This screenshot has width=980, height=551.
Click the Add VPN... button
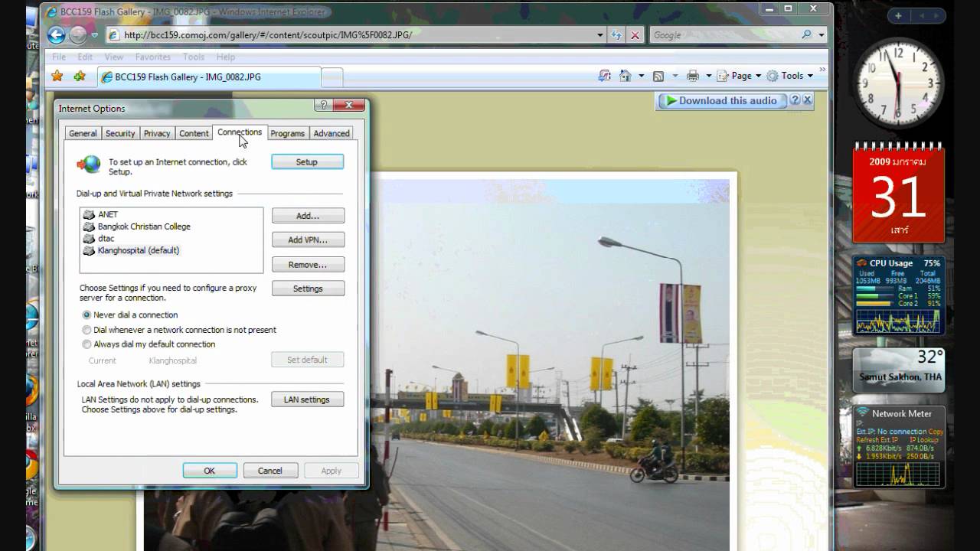[308, 240]
